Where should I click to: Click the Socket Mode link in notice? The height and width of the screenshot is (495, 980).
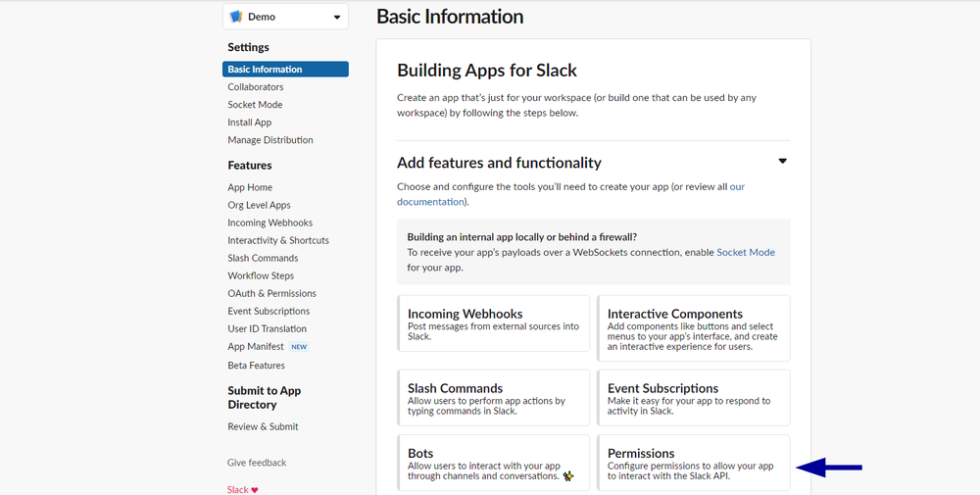tap(746, 252)
